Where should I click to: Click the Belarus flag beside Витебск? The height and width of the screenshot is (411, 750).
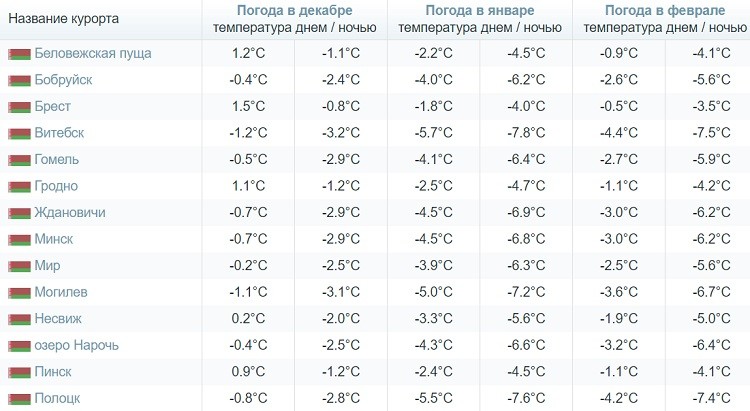coord(18,133)
